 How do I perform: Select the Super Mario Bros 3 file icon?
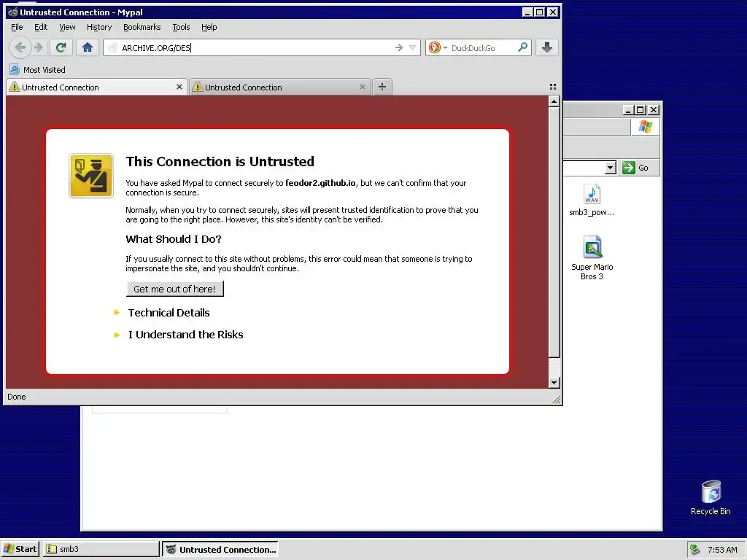(x=592, y=257)
